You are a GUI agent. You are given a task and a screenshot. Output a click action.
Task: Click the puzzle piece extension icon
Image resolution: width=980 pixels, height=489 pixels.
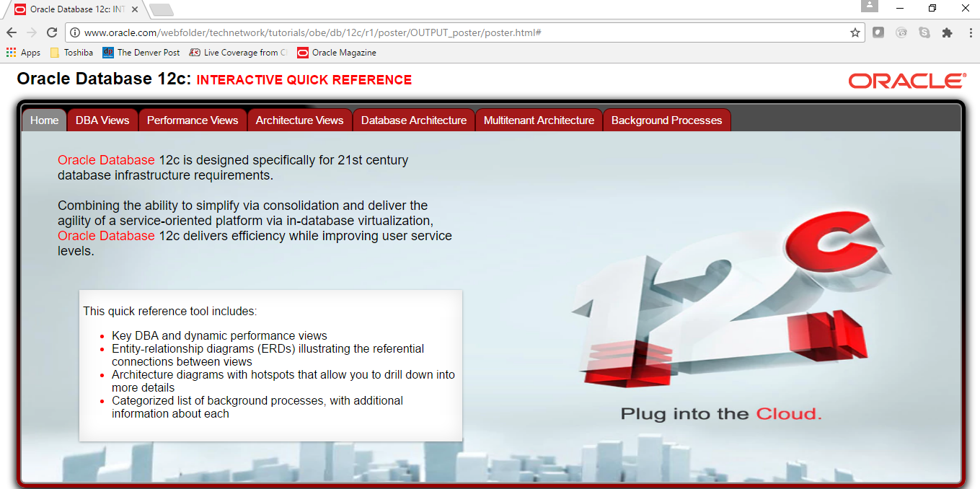pos(948,32)
